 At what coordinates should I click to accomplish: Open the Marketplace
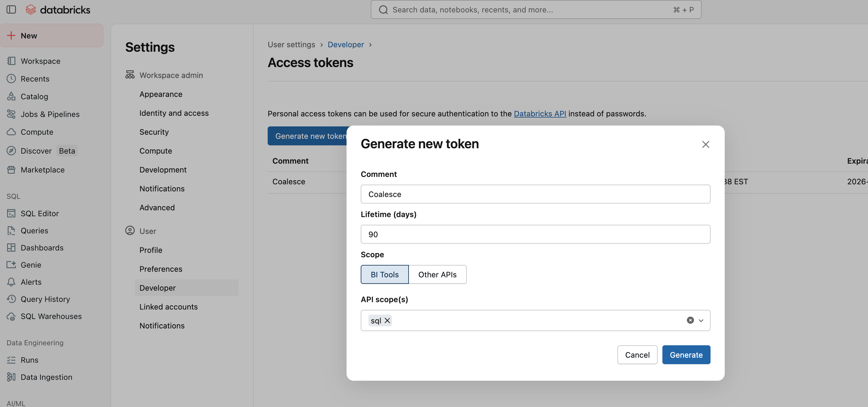[x=43, y=170]
